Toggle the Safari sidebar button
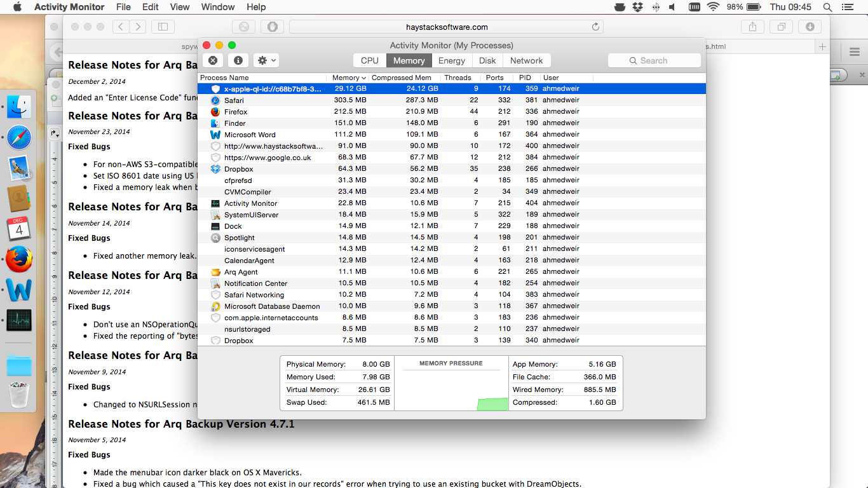The width and height of the screenshot is (868, 488). point(163,27)
